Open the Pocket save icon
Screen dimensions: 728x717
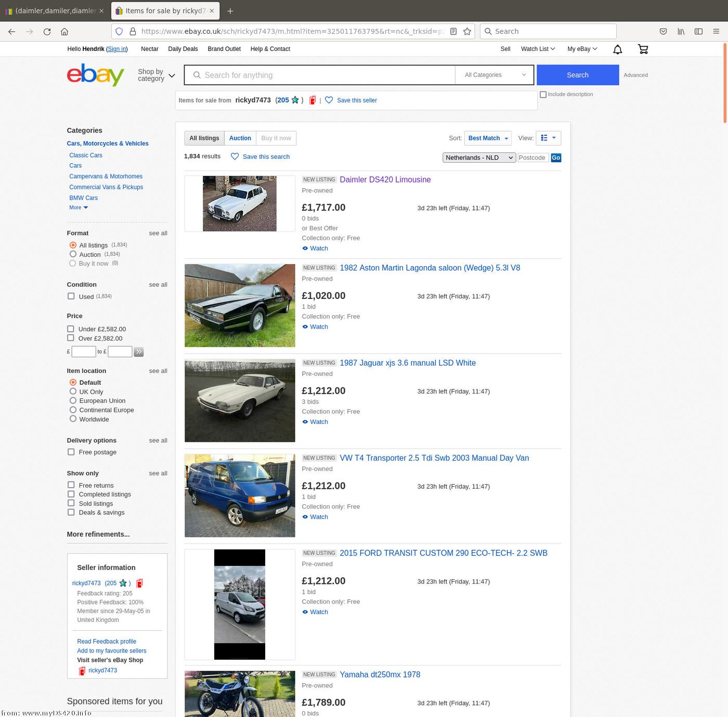[663, 31]
